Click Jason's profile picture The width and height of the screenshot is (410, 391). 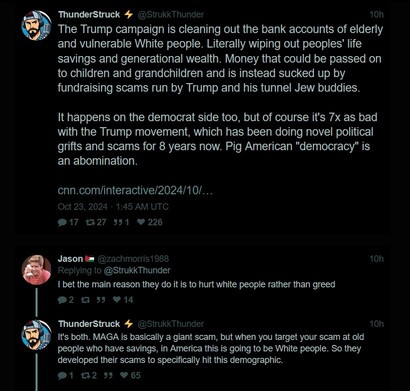coord(36,270)
